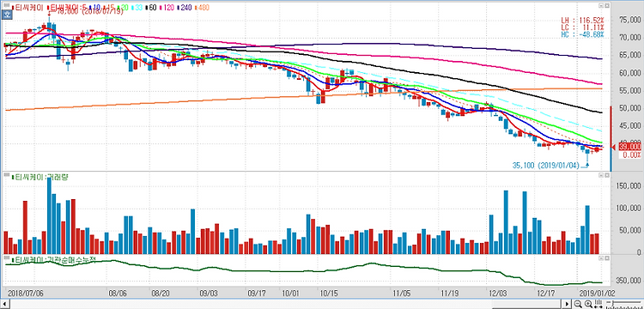Click the '호' quote button at top-left
This screenshot has height=309, width=644.
(7, 15)
